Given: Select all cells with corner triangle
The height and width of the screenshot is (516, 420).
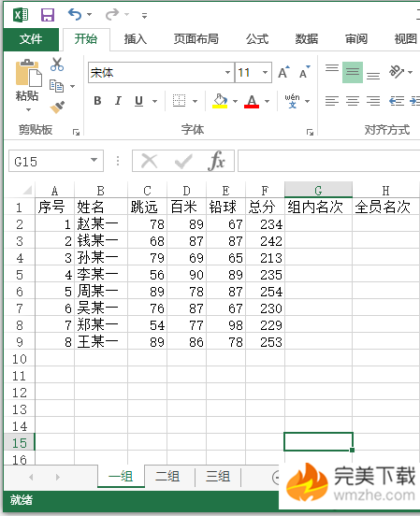Looking at the screenshot, I should [27, 190].
